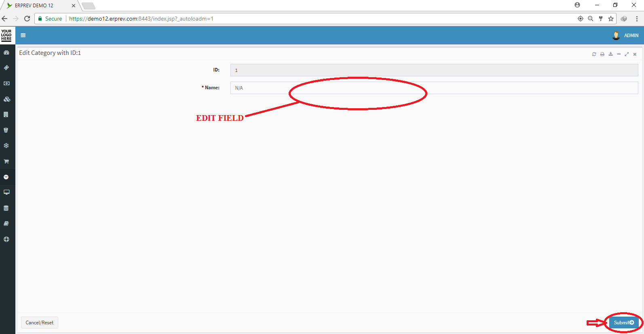Image resolution: width=644 pixels, height=334 pixels.
Task: Click the zoom-out magnifier in address bar
Action: pos(591,19)
